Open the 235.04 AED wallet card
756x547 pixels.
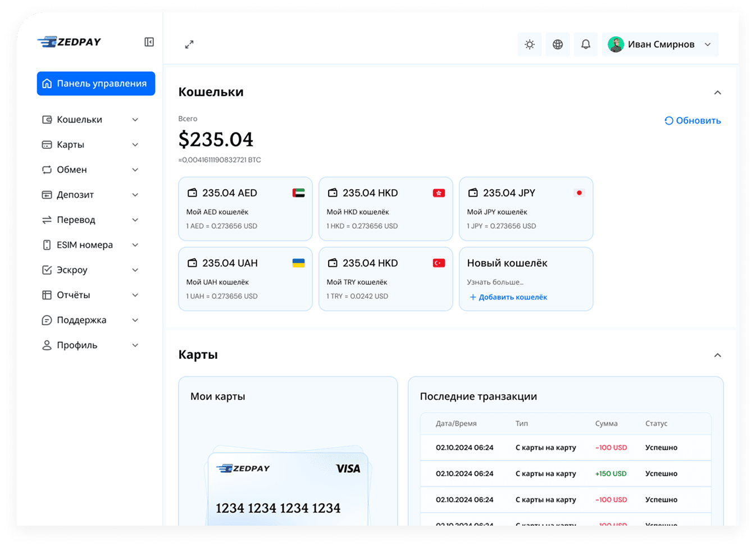pyautogui.click(x=245, y=209)
